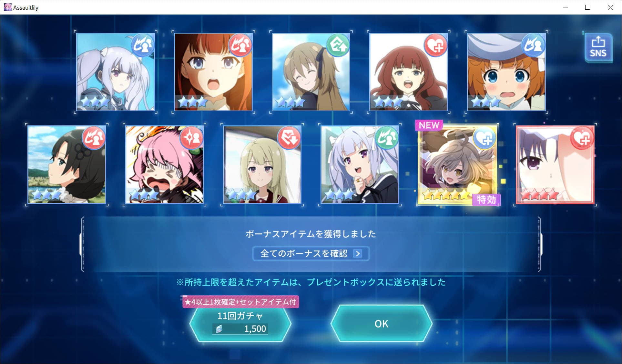Select silver-haired girl with green badge card

point(360,165)
